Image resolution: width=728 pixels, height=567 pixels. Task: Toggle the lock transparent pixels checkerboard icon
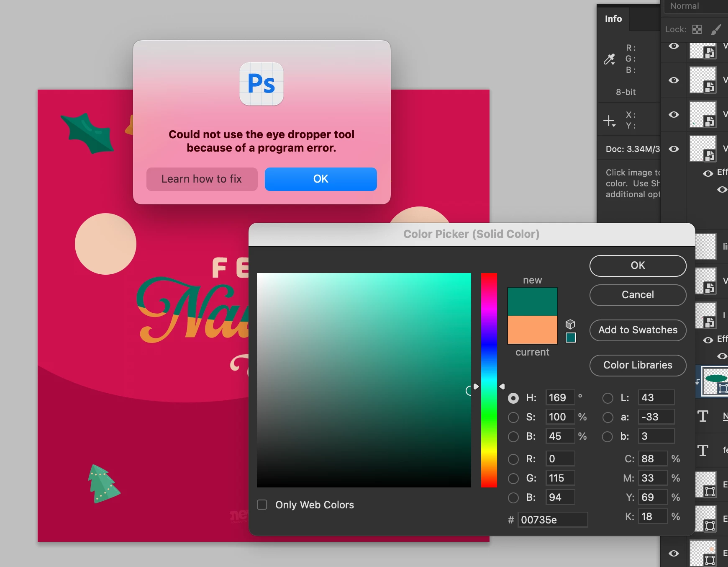pos(697,29)
